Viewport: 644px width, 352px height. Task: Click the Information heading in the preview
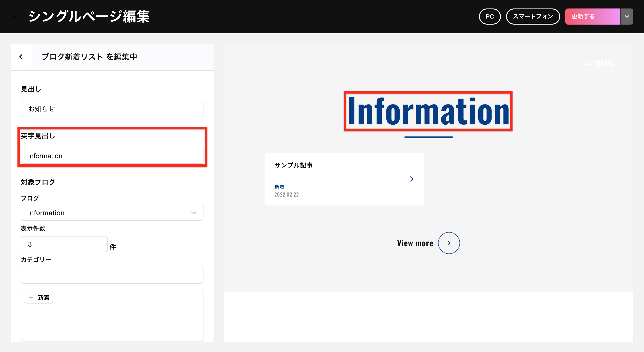(x=428, y=111)
